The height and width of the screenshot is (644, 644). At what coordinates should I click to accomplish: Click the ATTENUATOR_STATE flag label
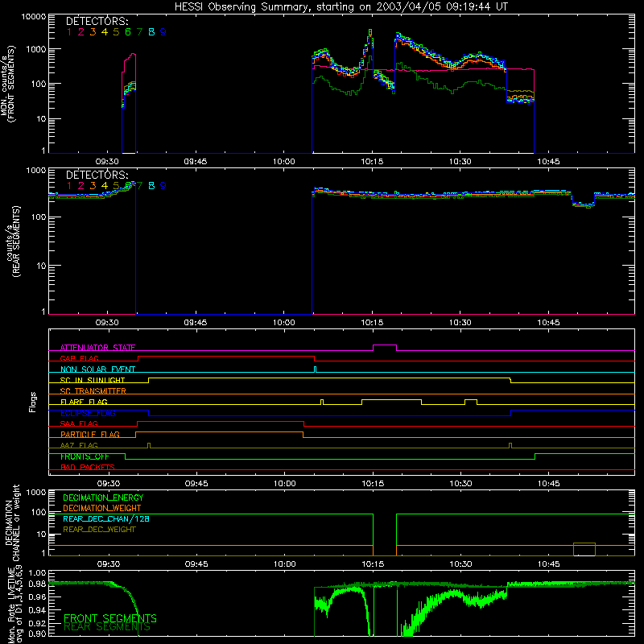pos(97,348)
